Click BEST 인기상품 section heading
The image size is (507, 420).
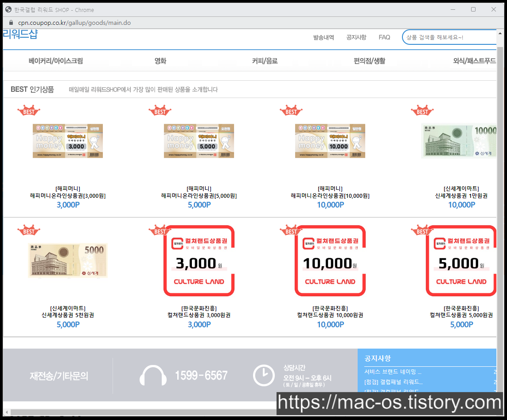click(x=32, y=89)
